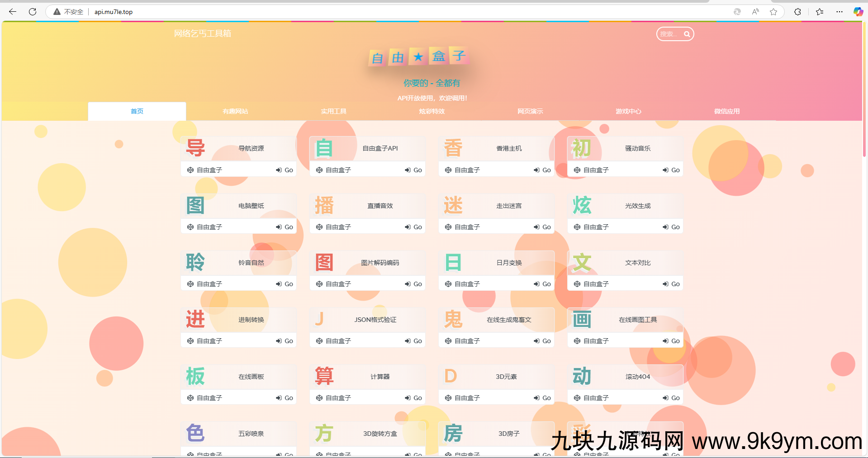Click the 炫 icon of 光效生成 card

(582, 205)
